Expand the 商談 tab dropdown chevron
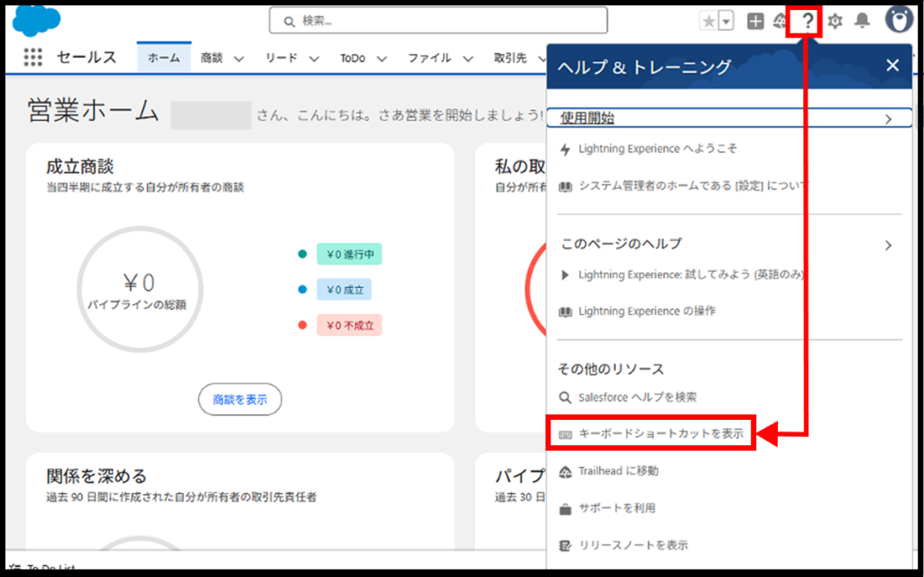 (239, 59)
